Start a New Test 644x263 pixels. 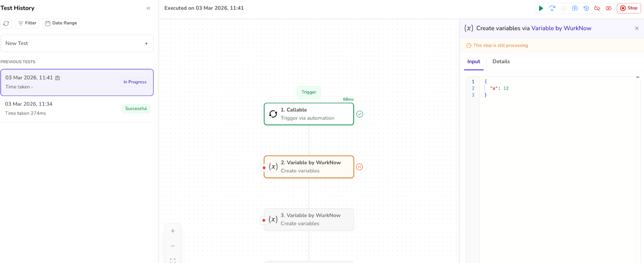click(x=77, y=44)
